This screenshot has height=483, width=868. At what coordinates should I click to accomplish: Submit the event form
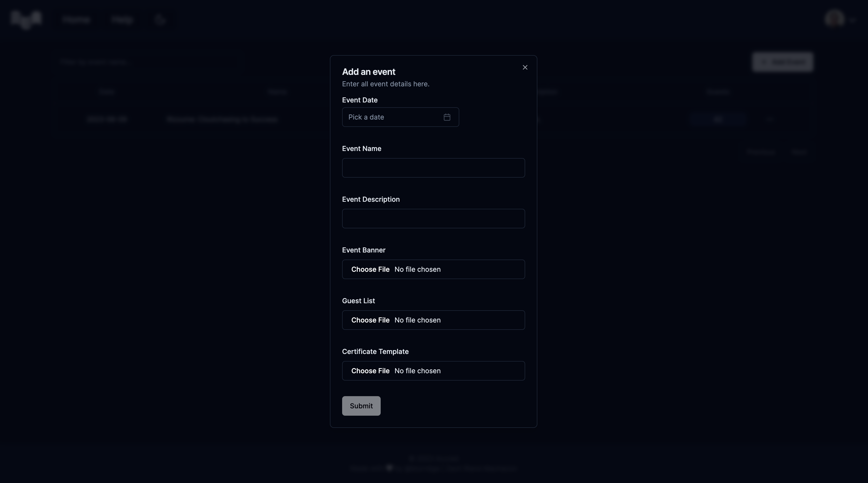[x=361, y=406]
